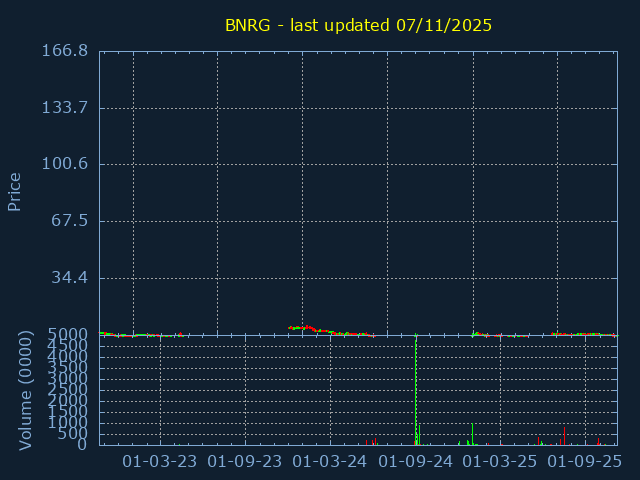
Task: Click the 67.5 price tick label
Action: click(70, 220)
